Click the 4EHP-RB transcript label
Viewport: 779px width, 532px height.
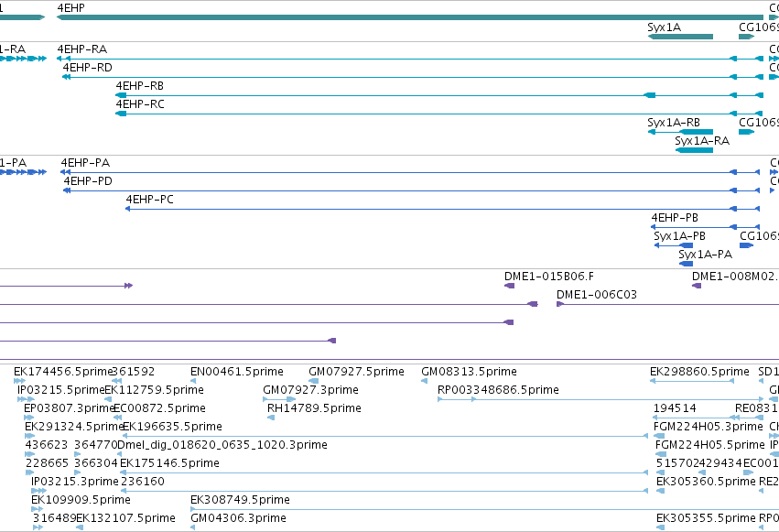pyautogui.click(x=140, y=86)
